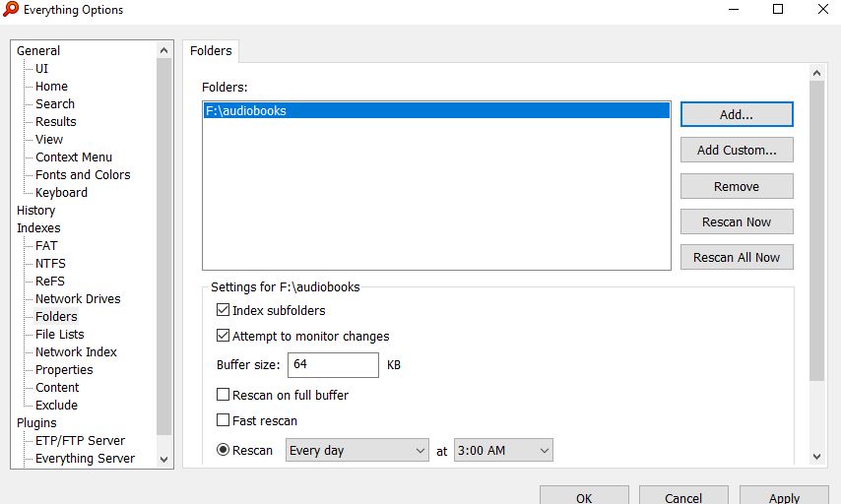Open Fonts and Colors options
This screenshot has width=841, height=504.
click(83, 175)
